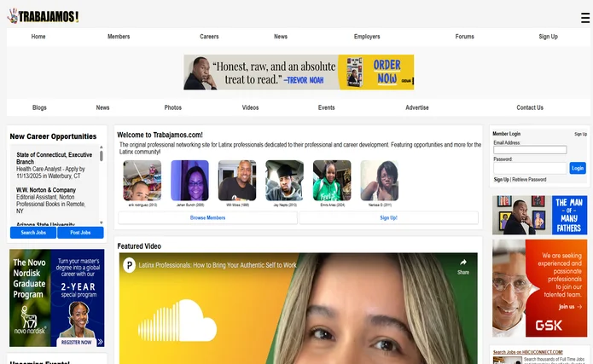Screen dimensions: 593x364
Task: Click the Trevor Noah quote banner ad
Action: point(299,72)
